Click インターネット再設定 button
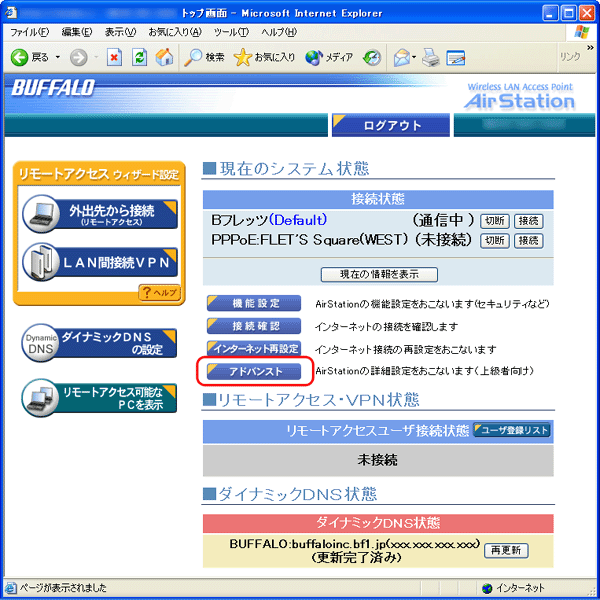 coord(254,349)
